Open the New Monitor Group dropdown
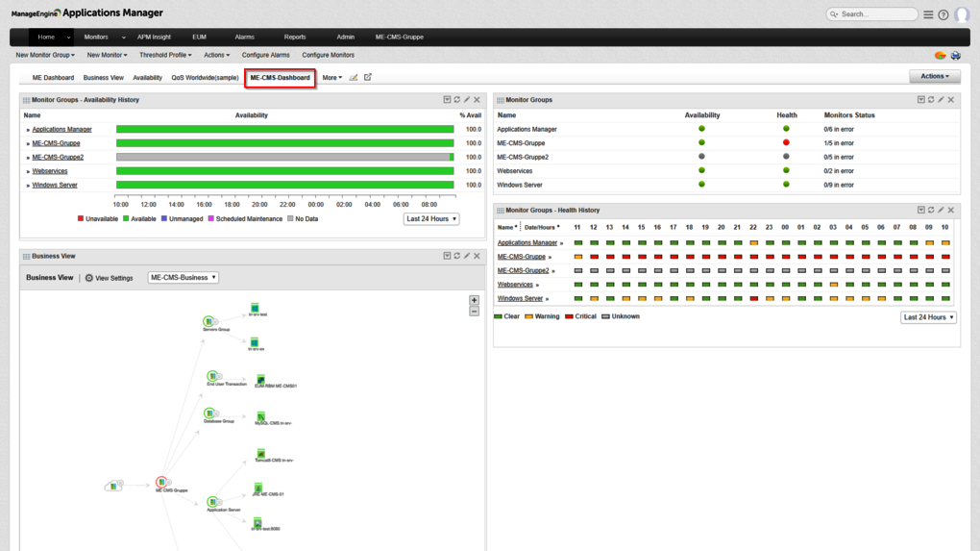Image resolution: width=980 pixels, height=551 pixels. coord(45,55)
